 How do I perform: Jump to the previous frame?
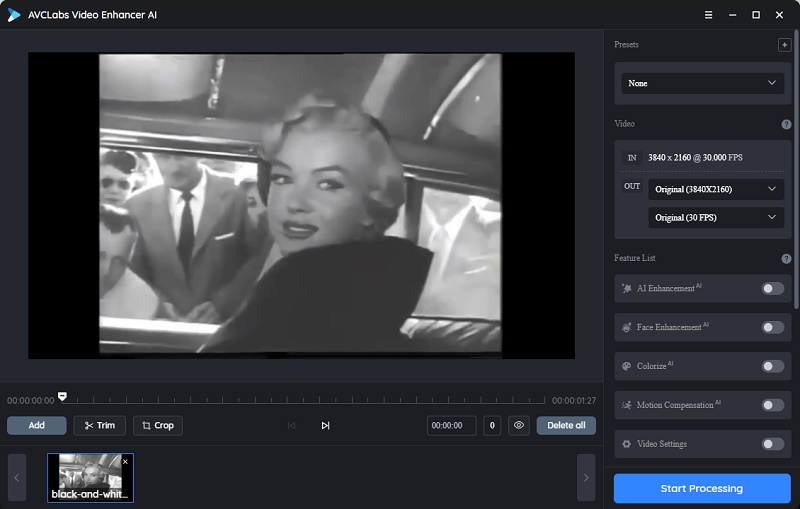[292, 425]
